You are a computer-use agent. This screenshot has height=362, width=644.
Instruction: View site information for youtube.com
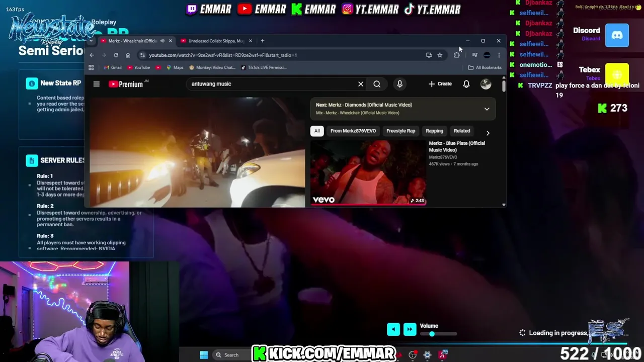pyautogui.click(x=142, y=55)
